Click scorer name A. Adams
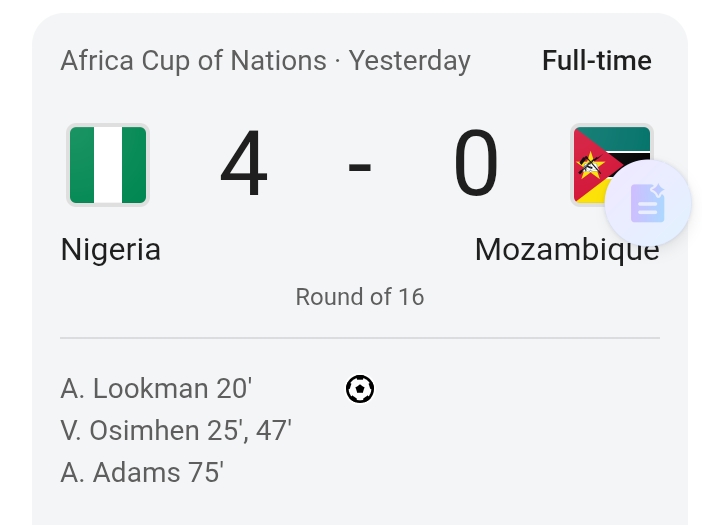Screen dimensions: 702x525 click(x=120, y=472)
